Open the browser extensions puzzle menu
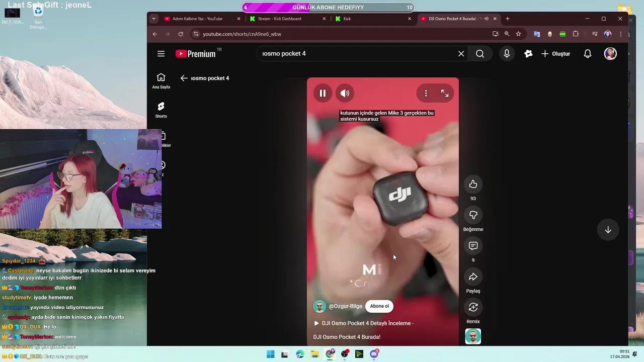This screenshot has width=644, height=362. tap(576, 34)
